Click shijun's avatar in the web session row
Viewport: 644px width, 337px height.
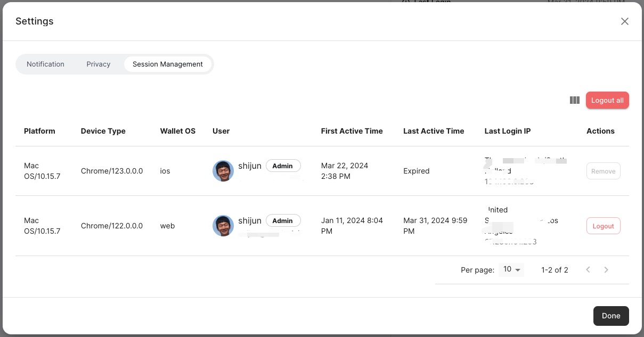pos(223,226)
